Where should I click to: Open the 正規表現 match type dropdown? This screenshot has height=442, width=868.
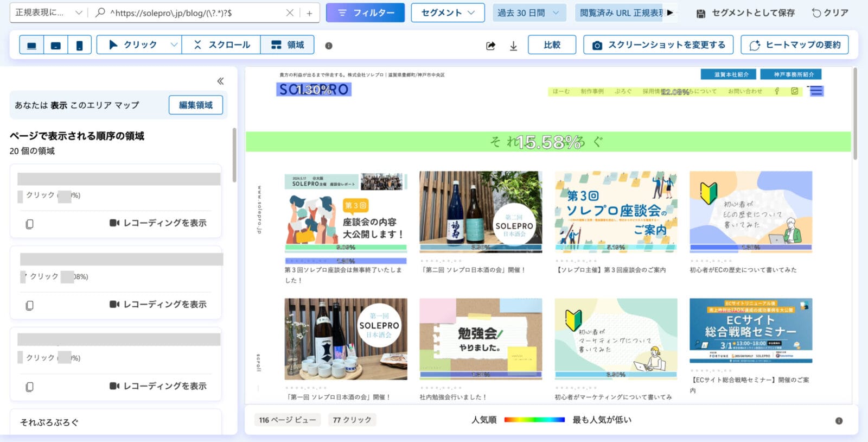point(48,12)
